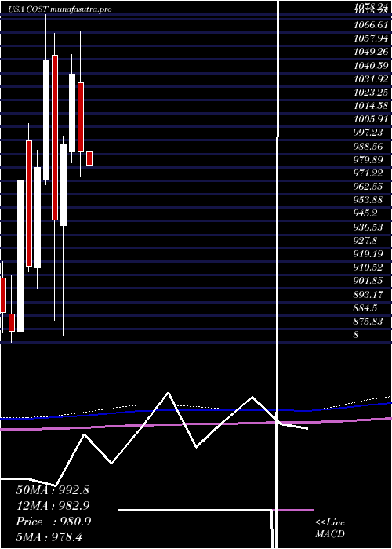Select the 1040.59 price level label
392x549 pixels.
tap(372, 65)
